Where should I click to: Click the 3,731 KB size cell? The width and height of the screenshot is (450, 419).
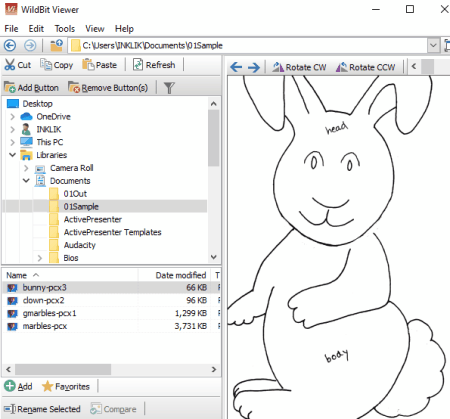point(191,326)
